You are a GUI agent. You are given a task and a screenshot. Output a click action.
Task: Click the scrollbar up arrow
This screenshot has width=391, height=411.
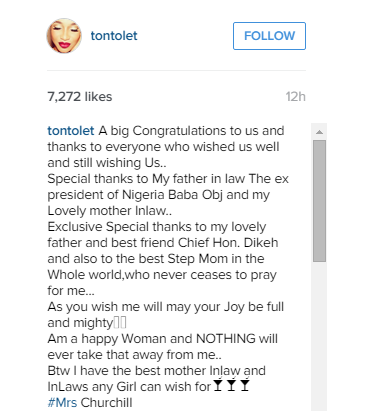tap(319, 132)
